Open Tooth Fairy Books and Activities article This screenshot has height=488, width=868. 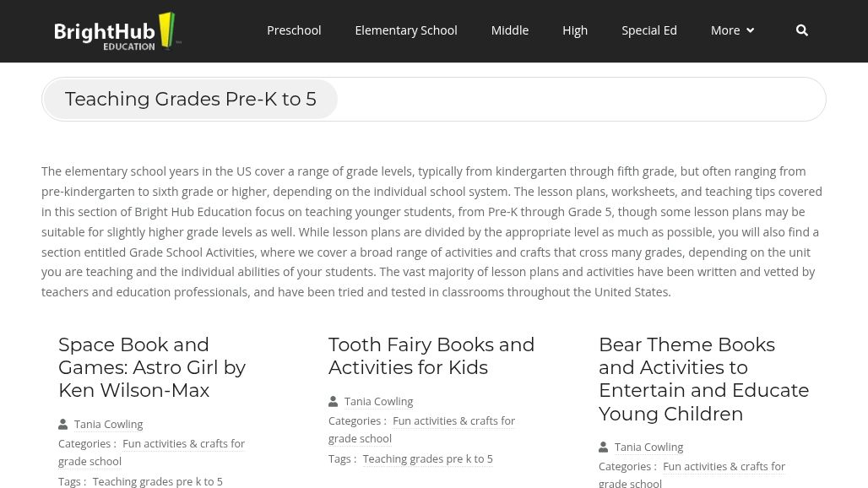click(x=431, y=355)
